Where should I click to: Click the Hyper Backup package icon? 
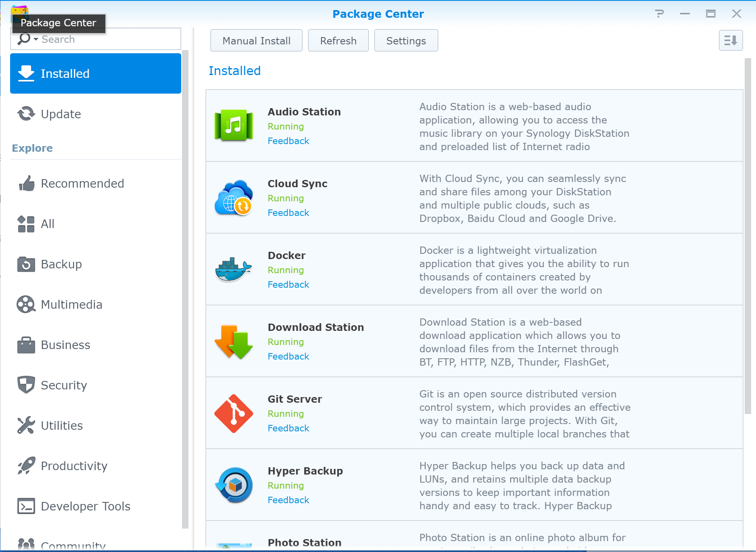[234, 485]
